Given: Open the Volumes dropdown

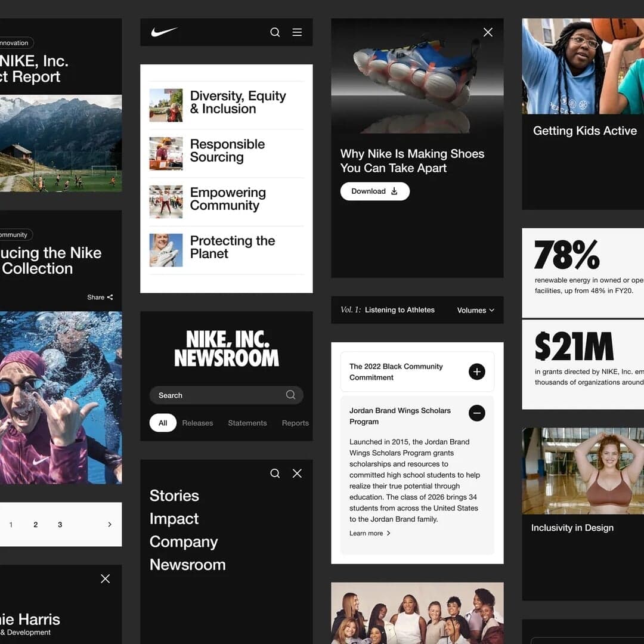Looking at the screenshot, I should [x=475, y=310].
